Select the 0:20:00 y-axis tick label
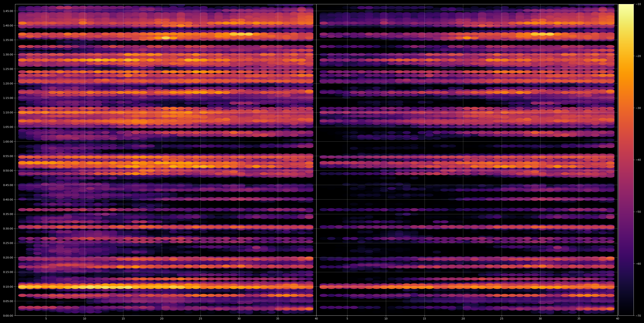The image size is (644, 323). (x=8, y=258)
